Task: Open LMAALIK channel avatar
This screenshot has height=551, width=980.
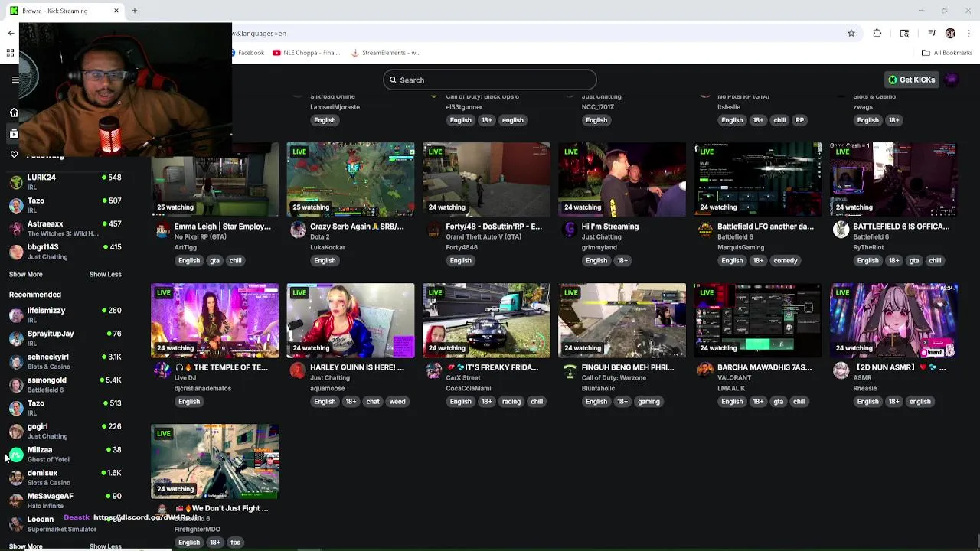Action: click(705, 372)
